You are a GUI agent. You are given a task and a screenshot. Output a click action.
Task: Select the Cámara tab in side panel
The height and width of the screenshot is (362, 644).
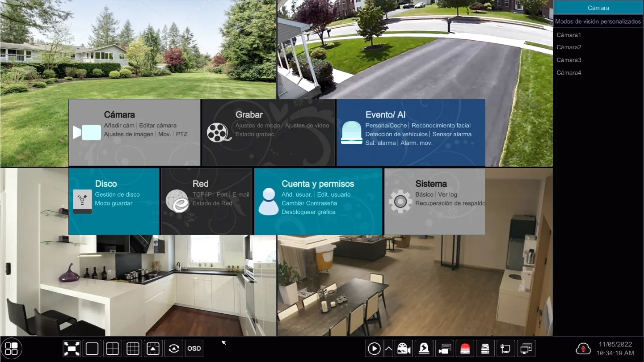pyautogui.click(x=598, y=8)
